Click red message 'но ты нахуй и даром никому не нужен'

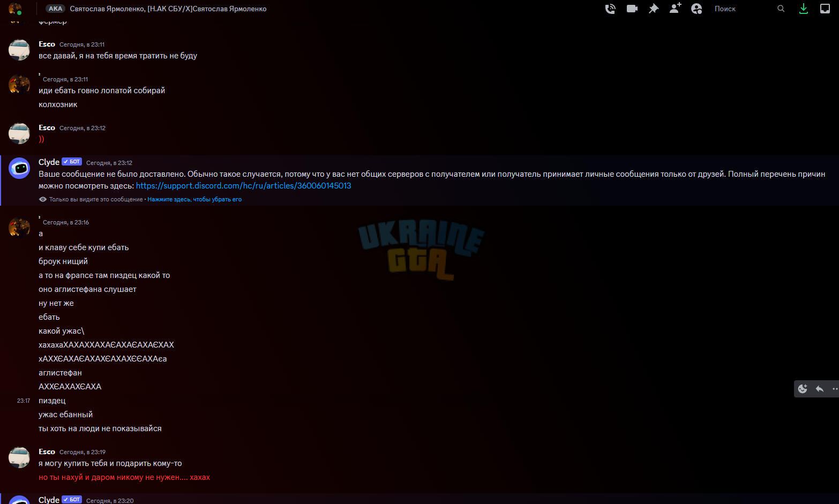coord(124,477)
